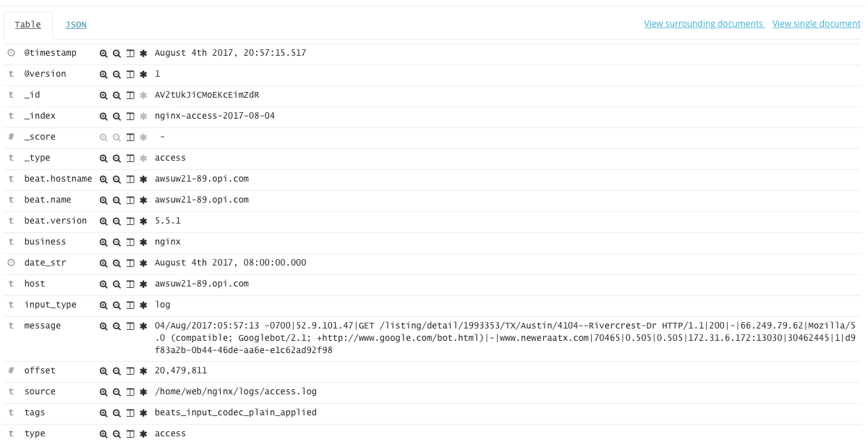Select the Table tab
This screenshot has width=868, height=445.
click(28, 25)
